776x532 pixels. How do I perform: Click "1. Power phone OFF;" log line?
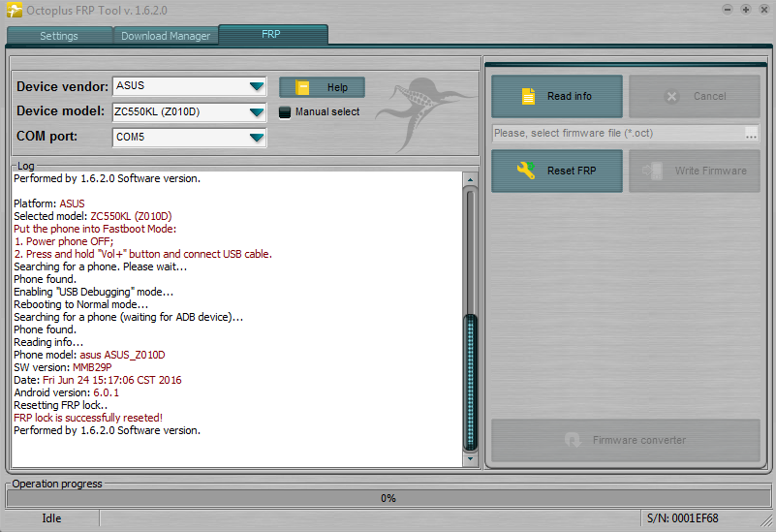point(64,241)
